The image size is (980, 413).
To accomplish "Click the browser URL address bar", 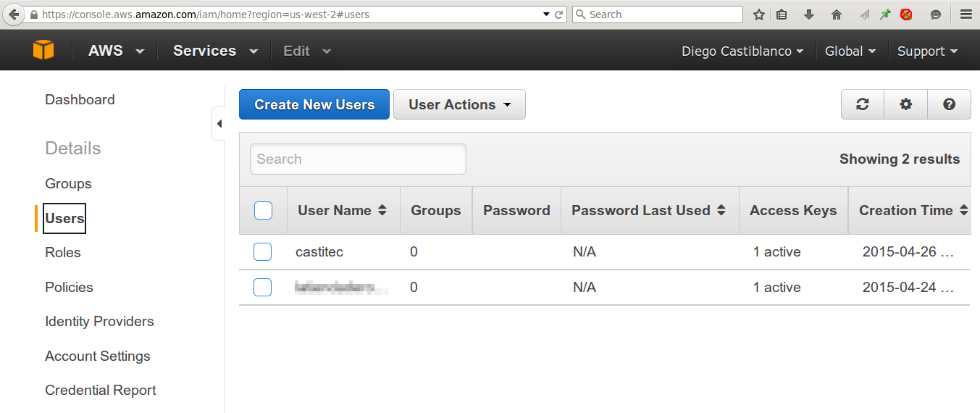I will coord(290,14).
